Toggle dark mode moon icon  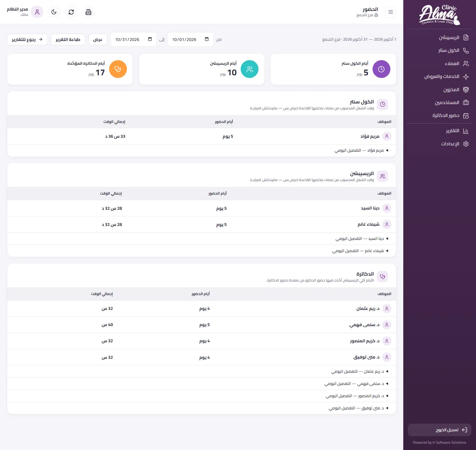coord(54,12)
